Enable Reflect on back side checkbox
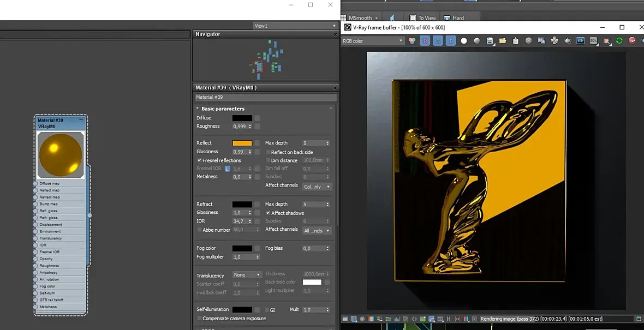644x330 pixels. pyautogui.click(x=268, y=152)
